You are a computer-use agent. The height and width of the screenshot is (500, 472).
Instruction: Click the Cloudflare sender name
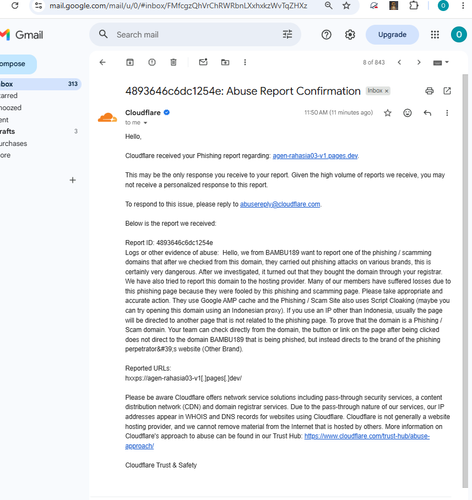pyautogui.click(x=143, y=113)
